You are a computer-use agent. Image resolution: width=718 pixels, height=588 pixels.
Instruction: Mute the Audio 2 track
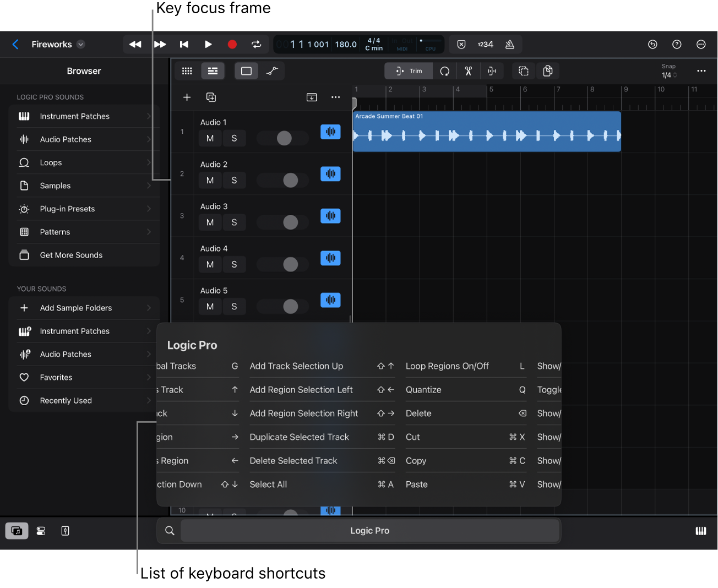pos(210,180)
